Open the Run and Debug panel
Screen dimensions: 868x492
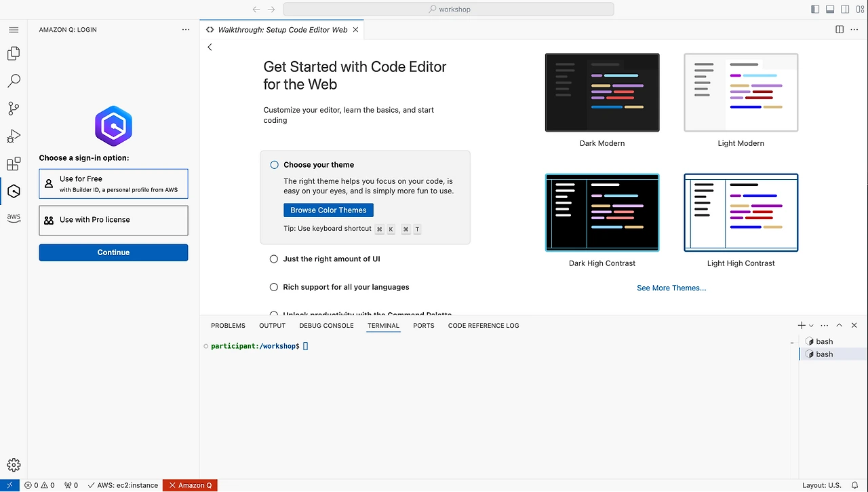14,136
